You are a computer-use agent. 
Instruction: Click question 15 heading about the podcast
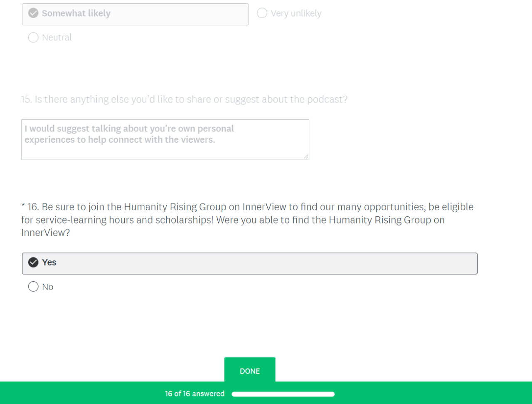184,99
